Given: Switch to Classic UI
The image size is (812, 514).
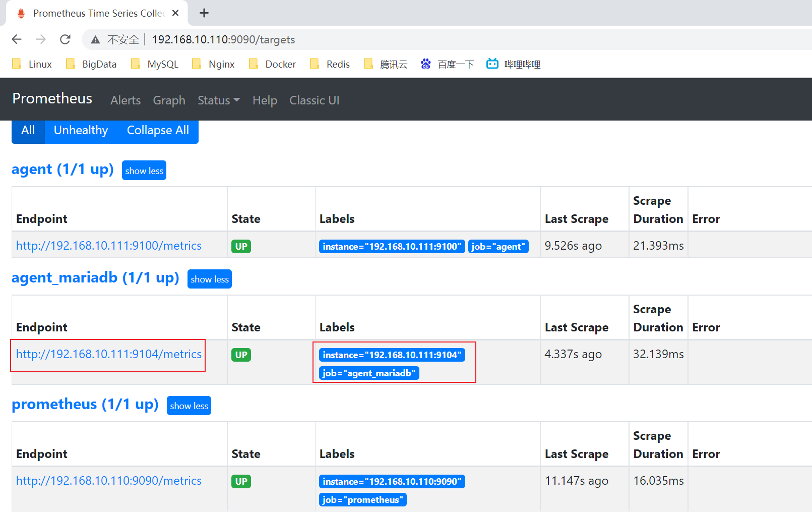Looking at the screenshot, I should coord(315,100).
